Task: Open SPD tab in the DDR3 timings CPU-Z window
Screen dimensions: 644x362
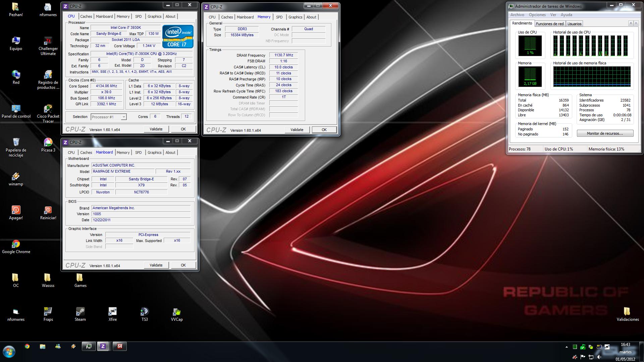Action: (279, 17)
